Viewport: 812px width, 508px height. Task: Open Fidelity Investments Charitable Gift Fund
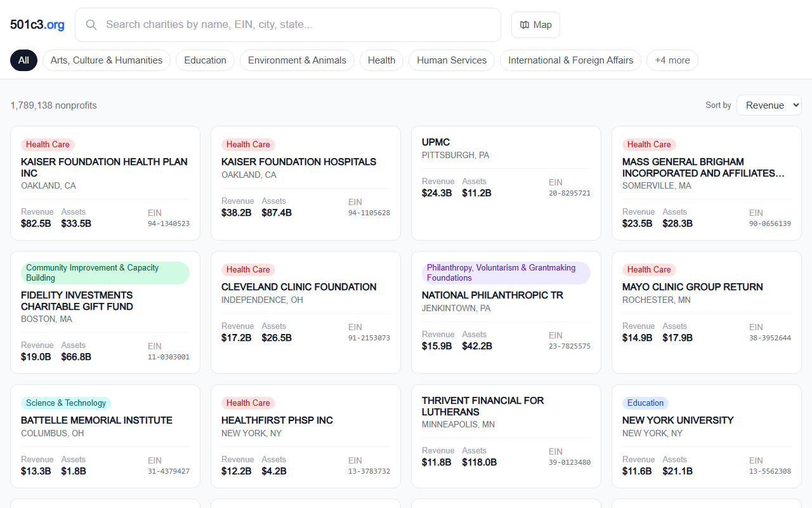click(x=77, y=301)
